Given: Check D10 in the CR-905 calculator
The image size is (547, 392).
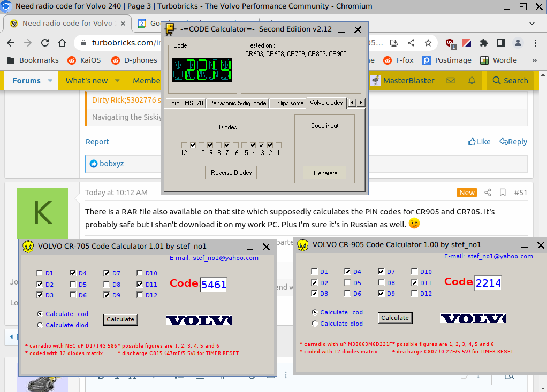Looking at the screenshot, I should tap(414, 272).
